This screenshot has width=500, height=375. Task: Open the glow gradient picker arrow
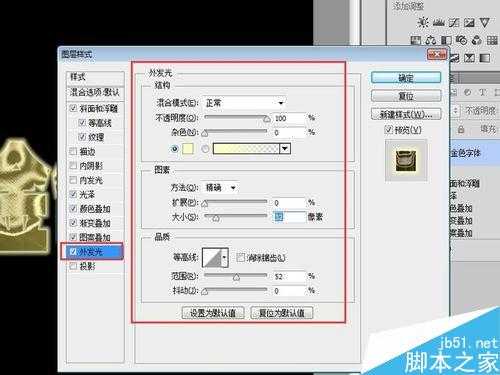coord(285,149)
